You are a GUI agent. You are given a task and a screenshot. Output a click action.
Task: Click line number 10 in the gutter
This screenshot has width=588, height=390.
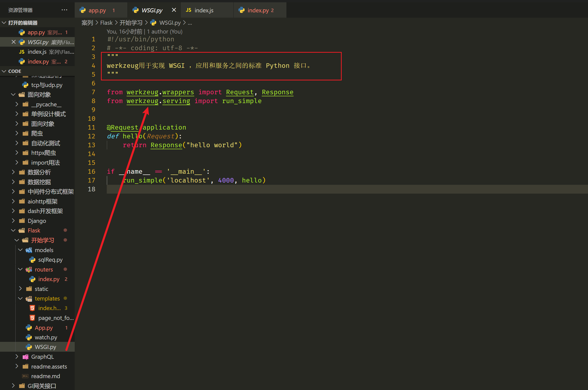point(91,118)
